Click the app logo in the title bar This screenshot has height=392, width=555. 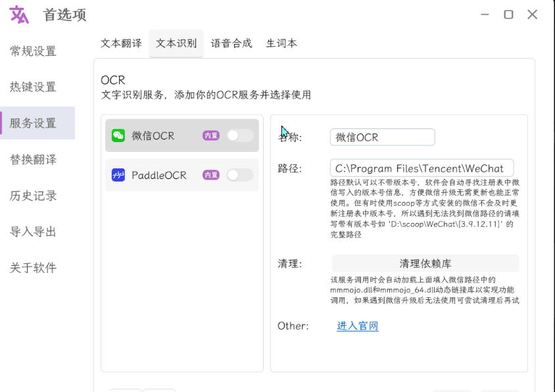(19, 14)
